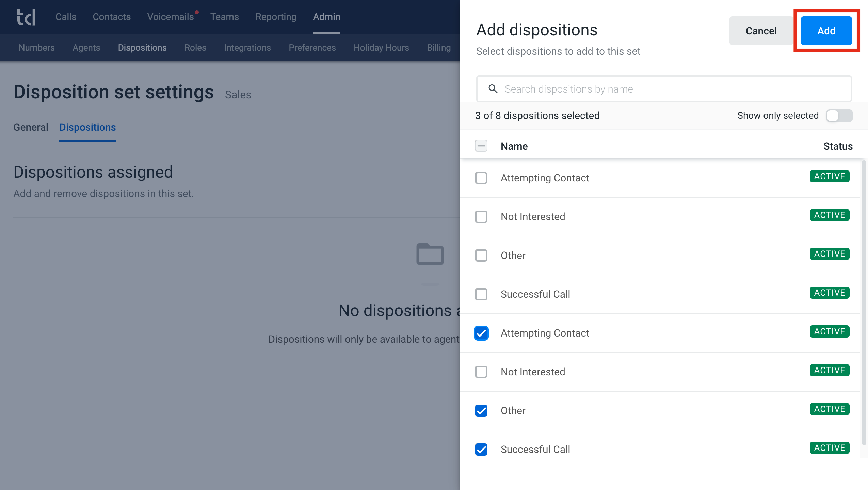Open the Billing admin section

click(439, 47)
